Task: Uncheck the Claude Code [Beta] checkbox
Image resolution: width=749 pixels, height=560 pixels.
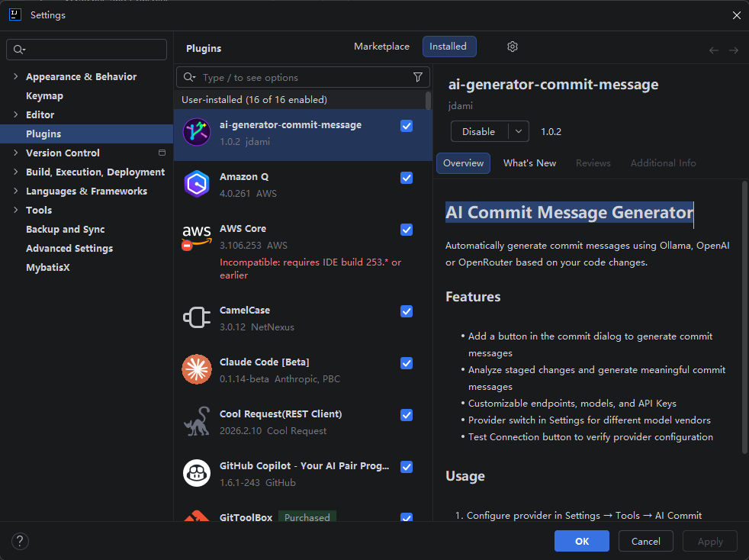Action: [x=407, y=363]
